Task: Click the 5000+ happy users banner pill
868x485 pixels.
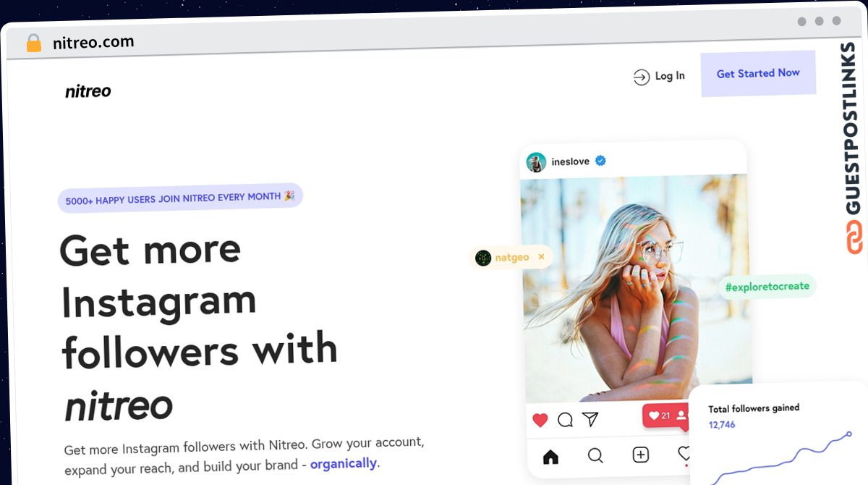Action: pyautogui.click(x=180, y=198)
